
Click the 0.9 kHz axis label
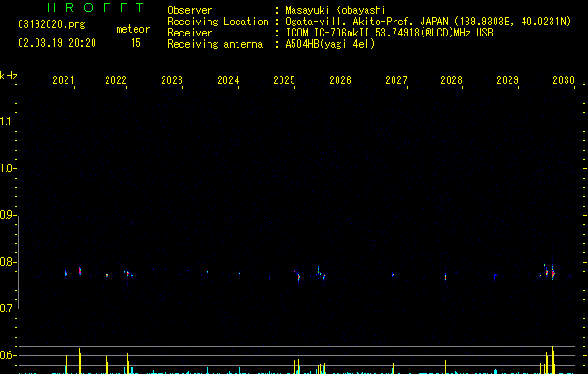point(8,215)
